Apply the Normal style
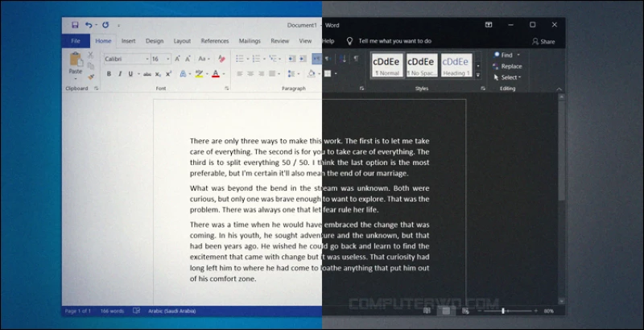Image resolution: width=644 pixels, height=330 pixels. coord(386,65)
